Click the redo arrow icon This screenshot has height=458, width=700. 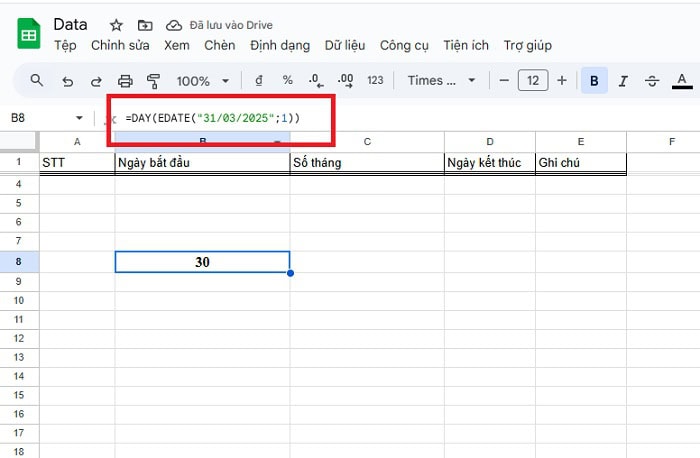tap(96, 81)
